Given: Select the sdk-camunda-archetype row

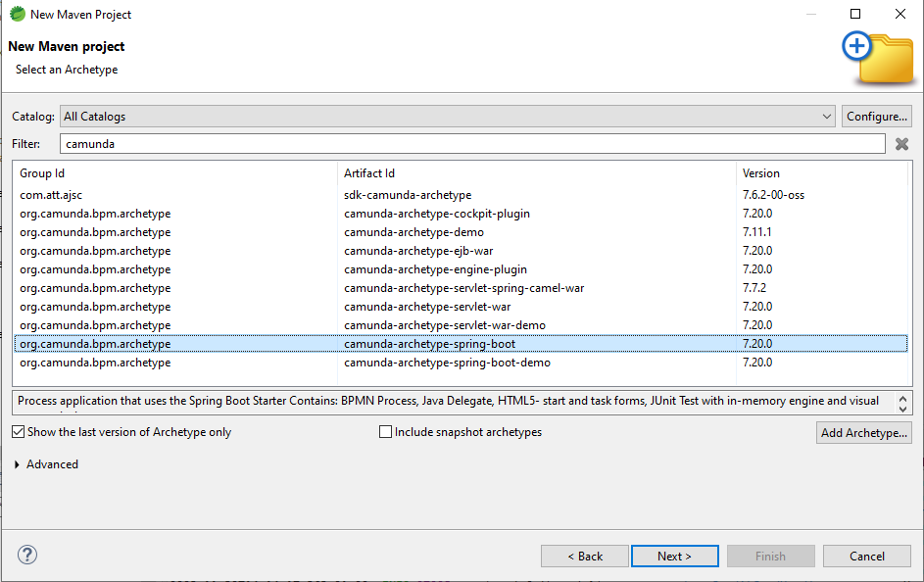Looking at the screenshot, I should tap(461, 195).
